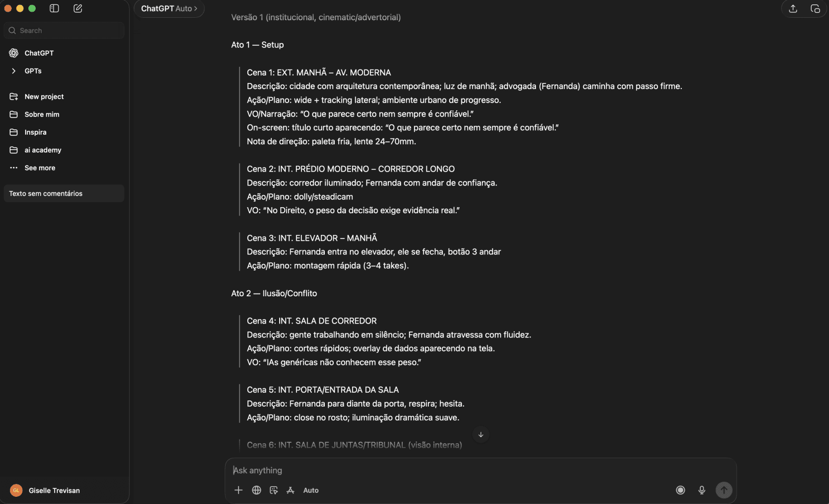
Task: Open the ChatGPT Auto model selector
Action: tap(169, 8)
